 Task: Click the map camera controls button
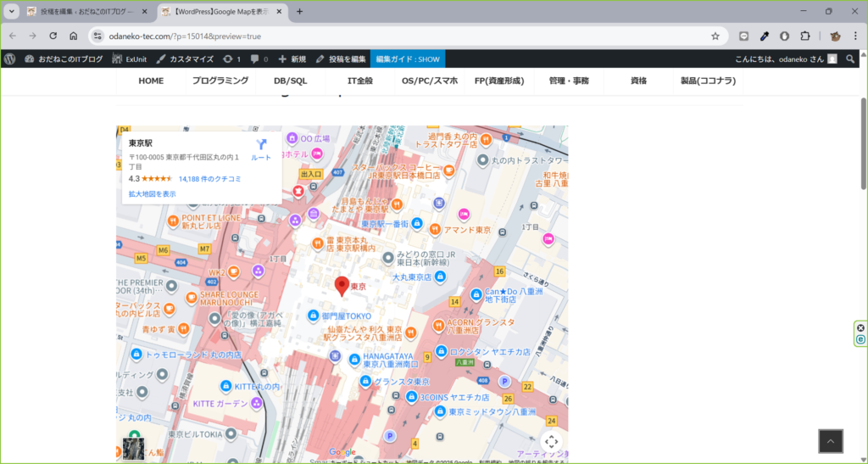pyautogui.click(x=551, y=441)
